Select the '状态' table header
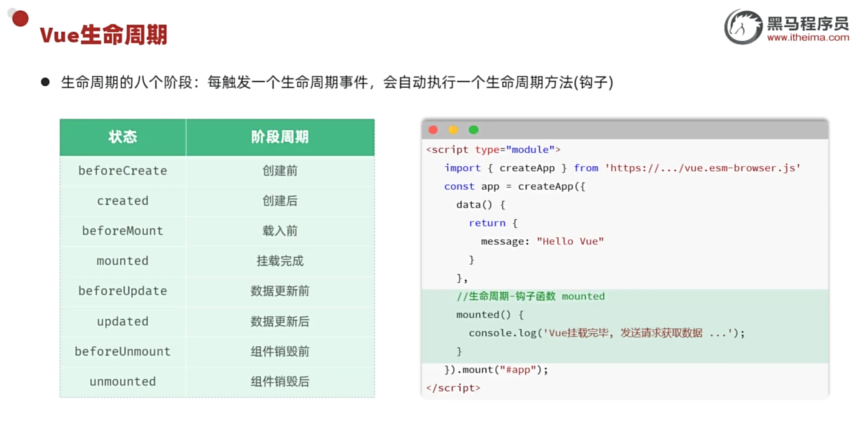 click(x=123, y=137)
